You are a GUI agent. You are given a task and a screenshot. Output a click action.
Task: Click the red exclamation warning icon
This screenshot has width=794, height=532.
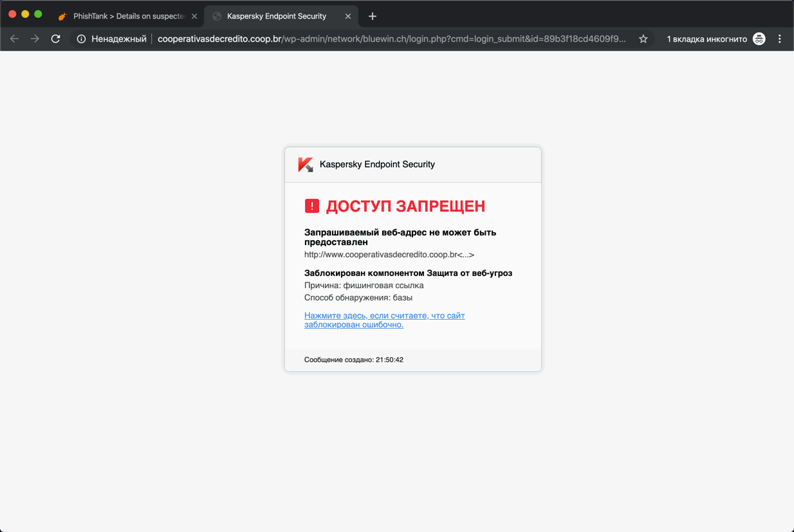(x=312, y=206)
